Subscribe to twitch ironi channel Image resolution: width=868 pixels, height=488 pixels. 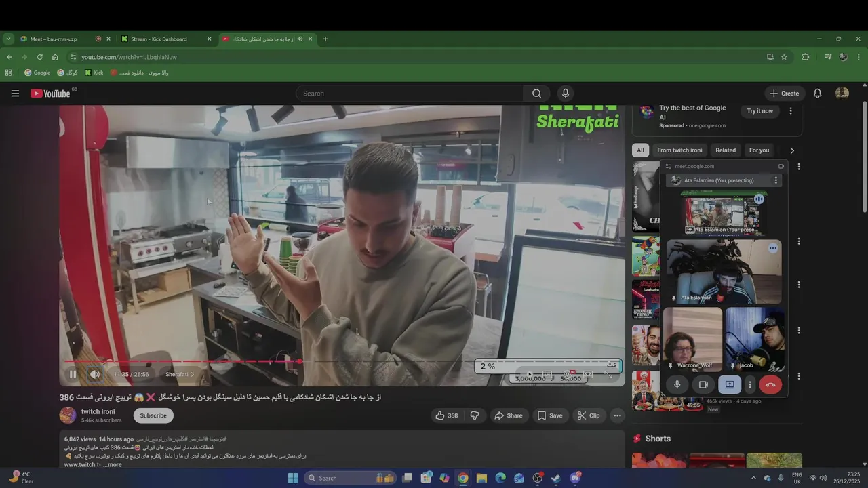click(x=153, y=415)
